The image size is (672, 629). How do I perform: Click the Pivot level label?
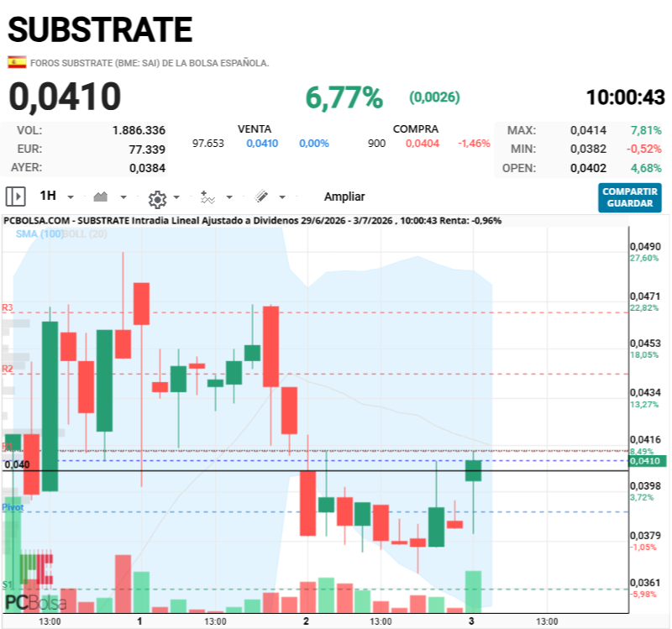pyautogui.click(x=13, y=507)
